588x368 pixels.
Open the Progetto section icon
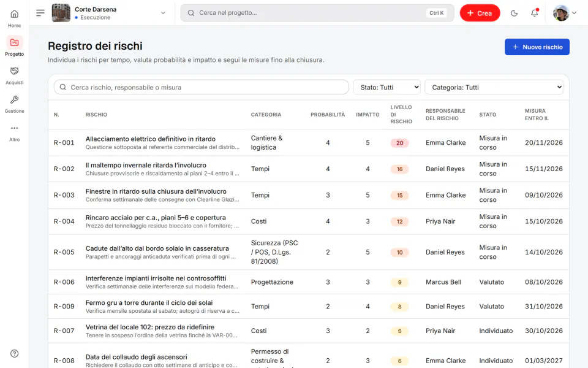(14, 42)
